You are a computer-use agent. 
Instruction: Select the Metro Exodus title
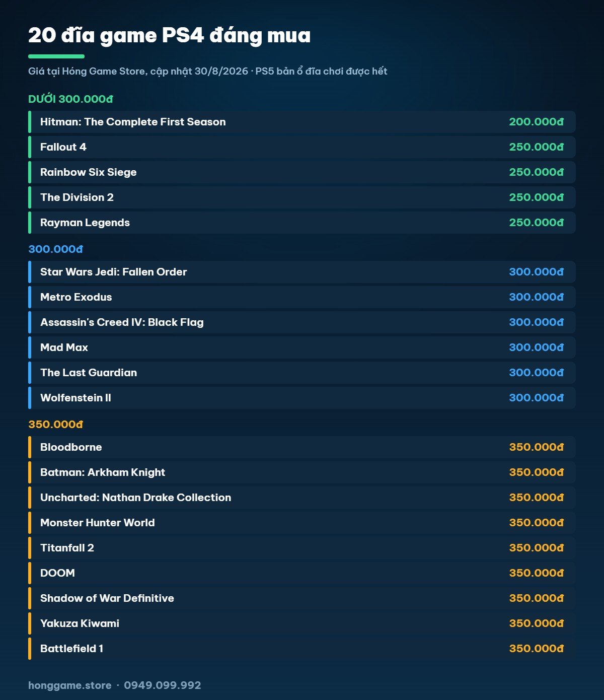pyautogui.click(x=76, y=297)
